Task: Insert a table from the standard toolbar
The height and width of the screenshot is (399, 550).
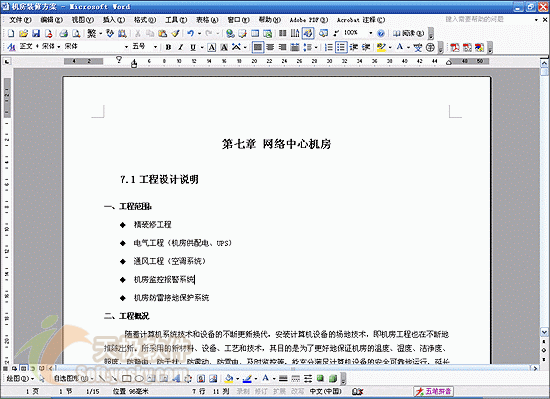Action: tap(255, 33)
